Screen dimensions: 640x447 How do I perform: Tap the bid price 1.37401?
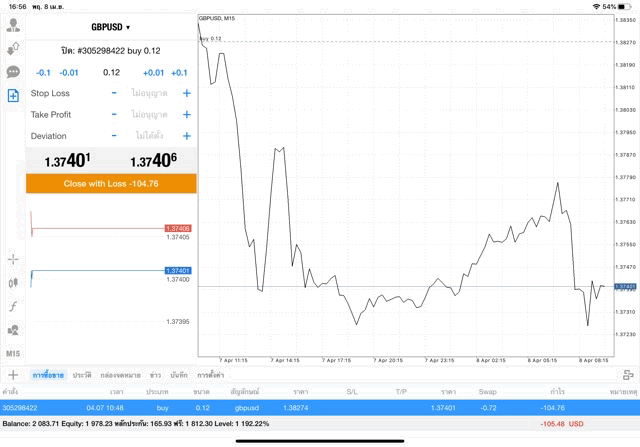67,160
